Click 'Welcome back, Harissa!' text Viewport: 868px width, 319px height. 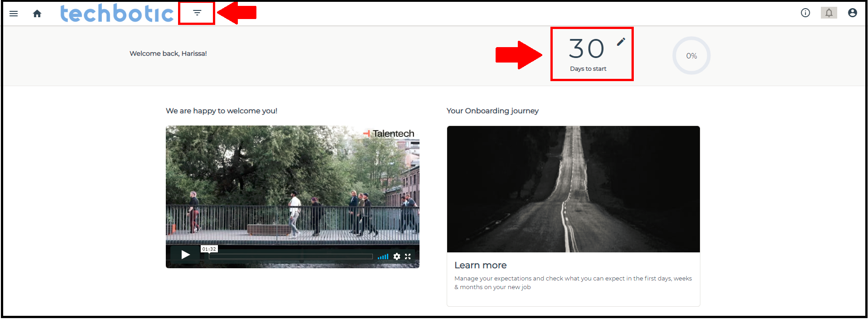click(168, 53)
